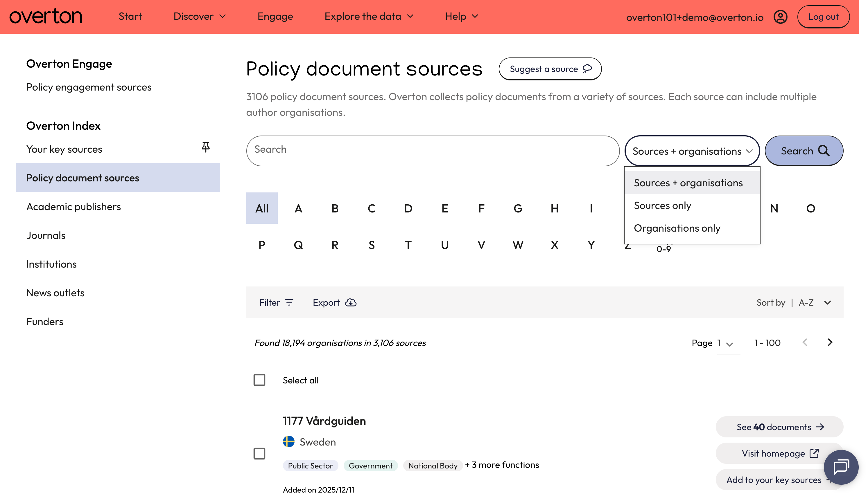Click the Government tag
The width and height of the screenshot is (868, 494).
tap(370, 466)
